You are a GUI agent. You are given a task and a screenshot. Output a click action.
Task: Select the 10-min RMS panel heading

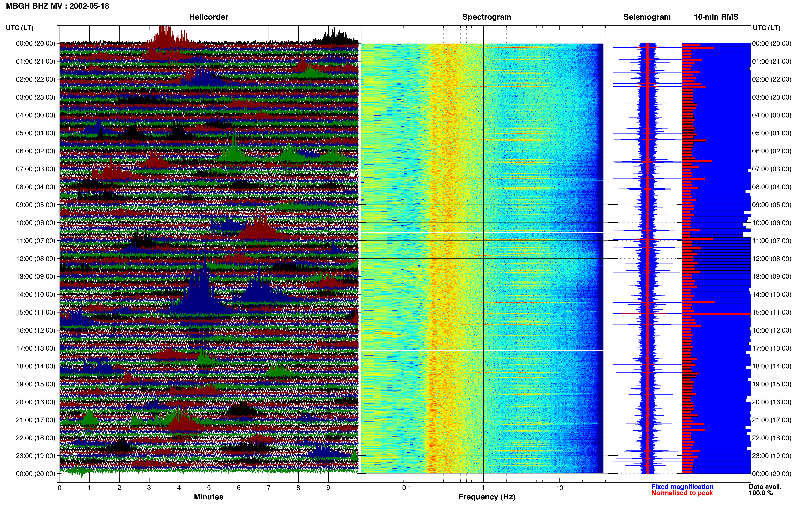click(716, 17)
